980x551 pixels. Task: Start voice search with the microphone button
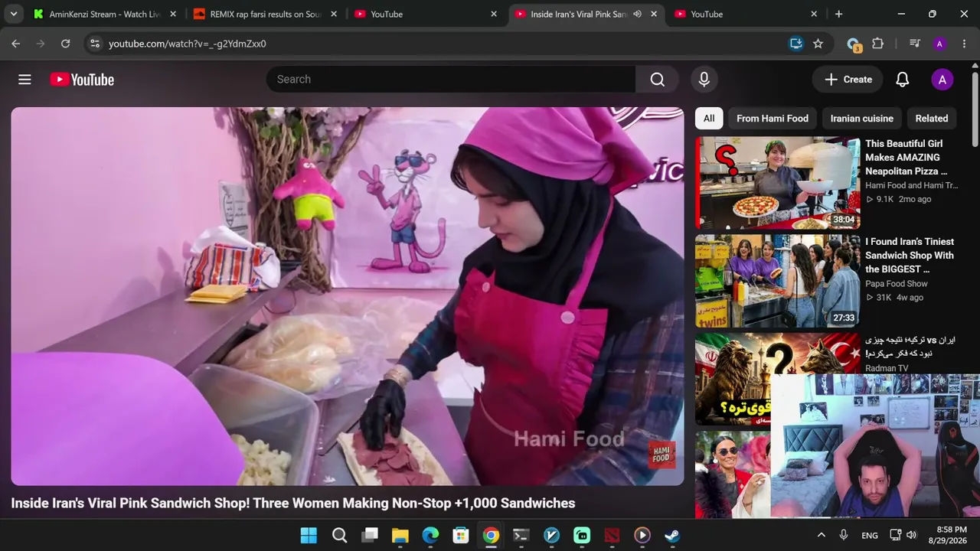(704, 80)
